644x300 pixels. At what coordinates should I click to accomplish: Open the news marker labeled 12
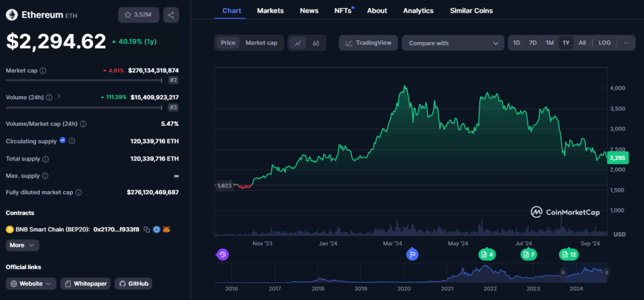click(569, 255)
